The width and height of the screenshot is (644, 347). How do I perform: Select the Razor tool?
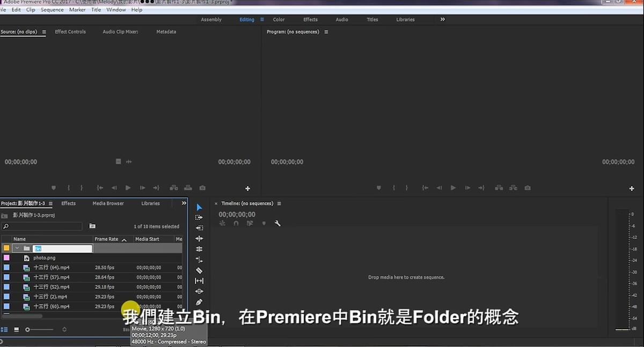pyautogui.click(x=199, y=270)
